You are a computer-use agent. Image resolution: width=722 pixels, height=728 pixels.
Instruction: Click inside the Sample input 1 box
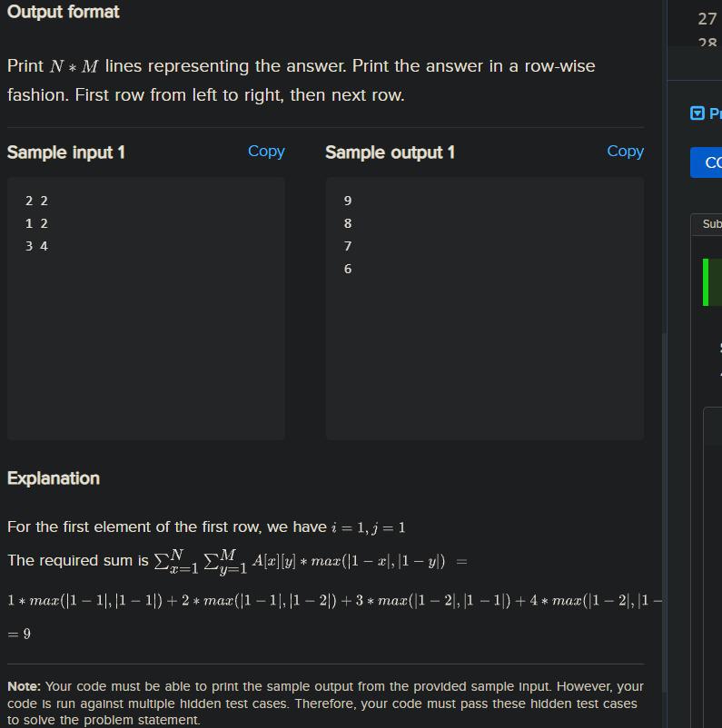pyautogui.click(x=146, y=309)
